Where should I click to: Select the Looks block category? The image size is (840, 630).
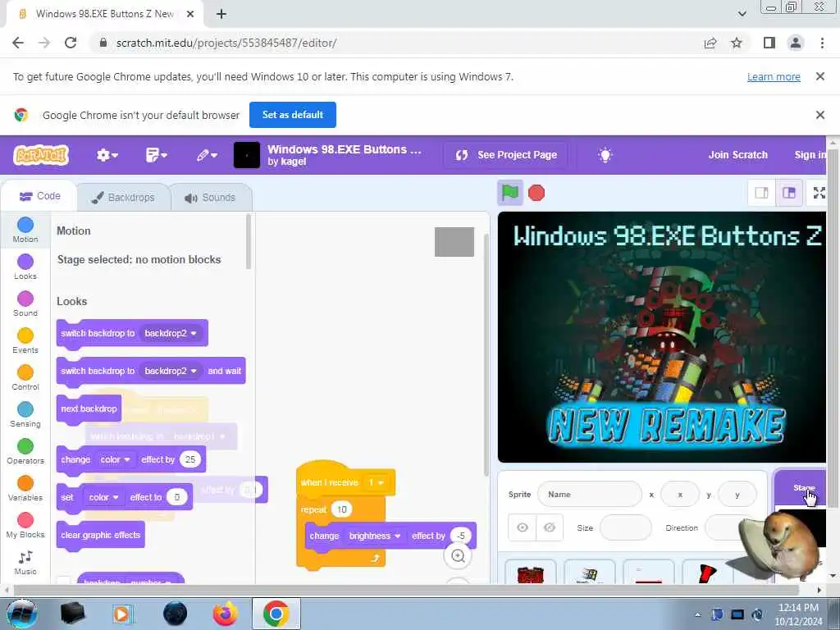[x=25, y=267]
